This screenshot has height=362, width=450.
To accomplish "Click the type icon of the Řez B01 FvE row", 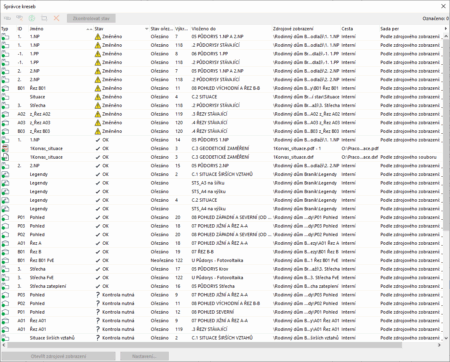I will tap(5, 261).
